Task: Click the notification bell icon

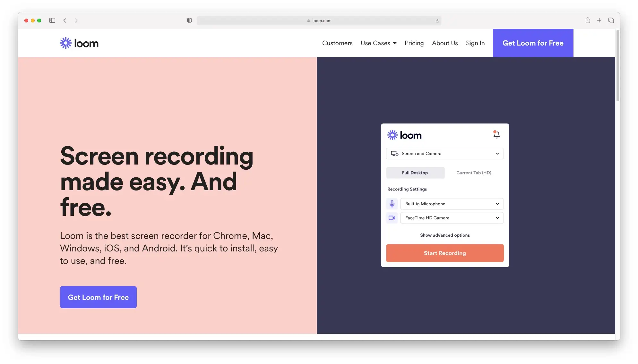Action: [x=496, y=134]
